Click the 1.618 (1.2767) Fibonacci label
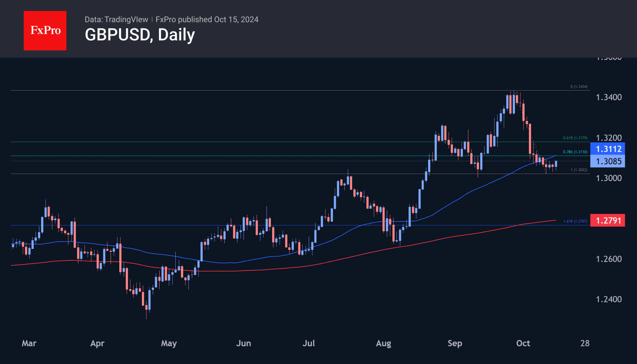 coord(575,221)
